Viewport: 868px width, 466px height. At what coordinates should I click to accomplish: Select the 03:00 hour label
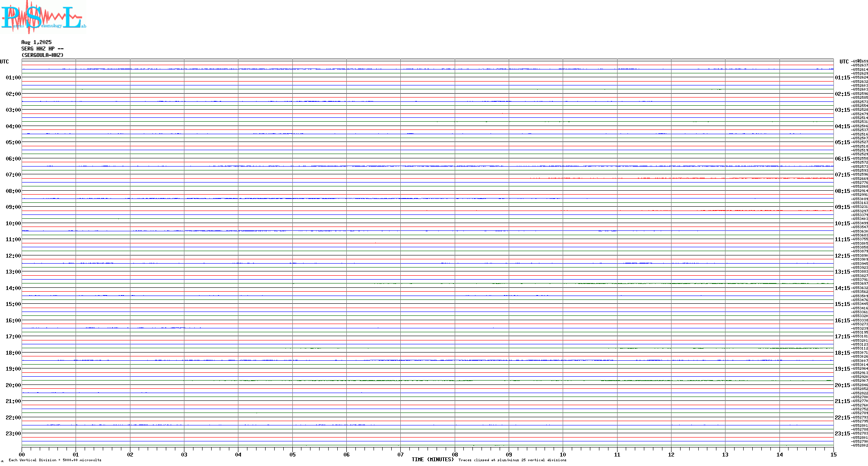(13, 110)
